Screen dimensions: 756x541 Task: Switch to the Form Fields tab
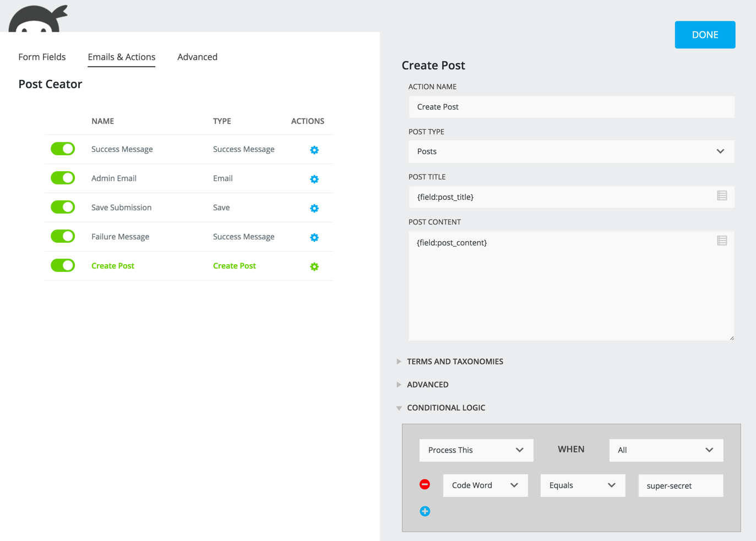pyautogui.click(x=42, y=57)
